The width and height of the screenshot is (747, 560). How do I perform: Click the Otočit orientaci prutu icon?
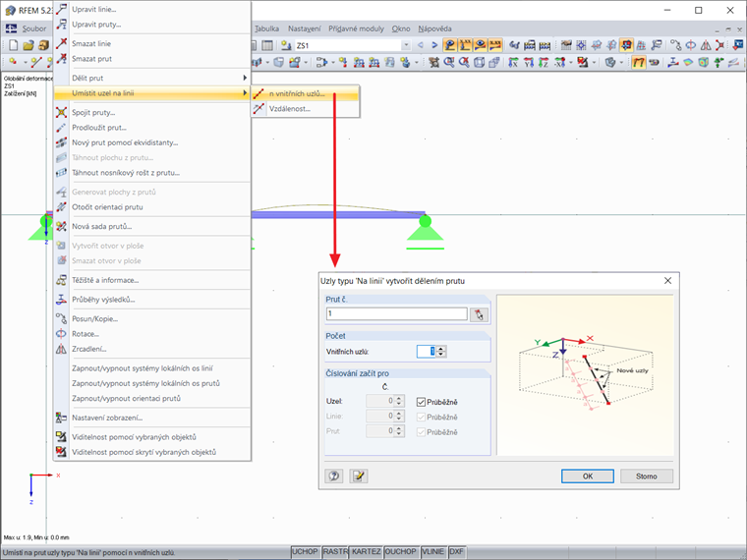click(x=62, y=206)
